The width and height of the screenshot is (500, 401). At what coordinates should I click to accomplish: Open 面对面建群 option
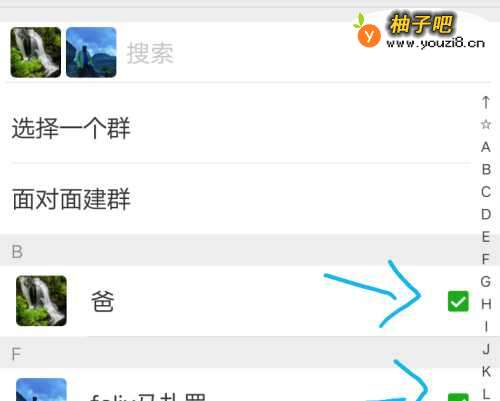(240, 199)
